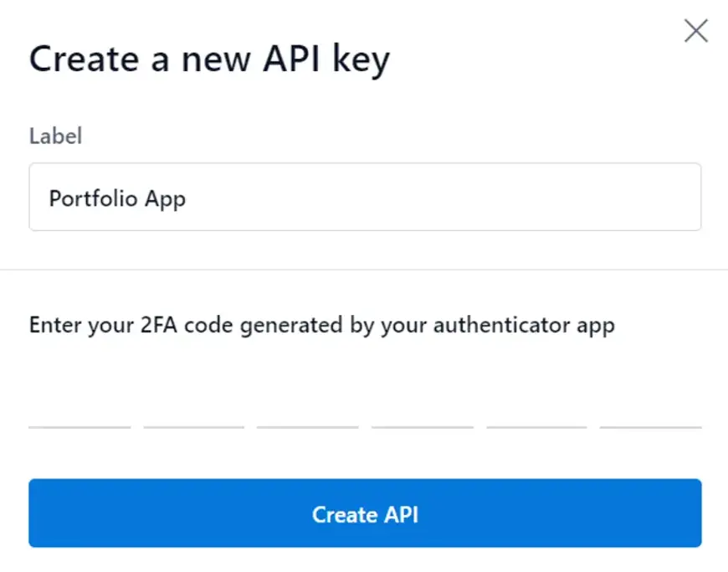728x572 pixels.
Task: Click inside the Label input field
Action: [x=364, y=197]
